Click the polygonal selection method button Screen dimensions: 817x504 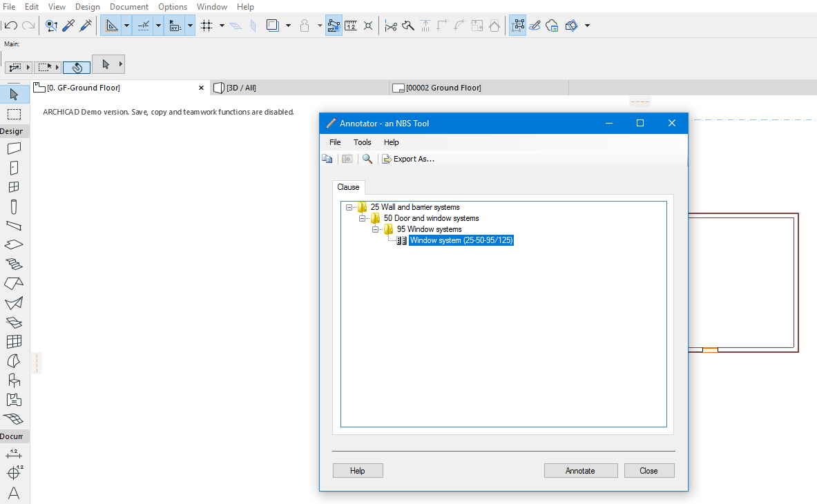pos(19,68)
